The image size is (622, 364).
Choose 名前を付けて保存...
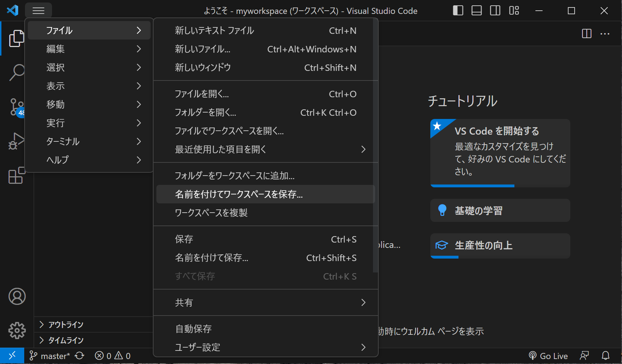tap(265, 258)
